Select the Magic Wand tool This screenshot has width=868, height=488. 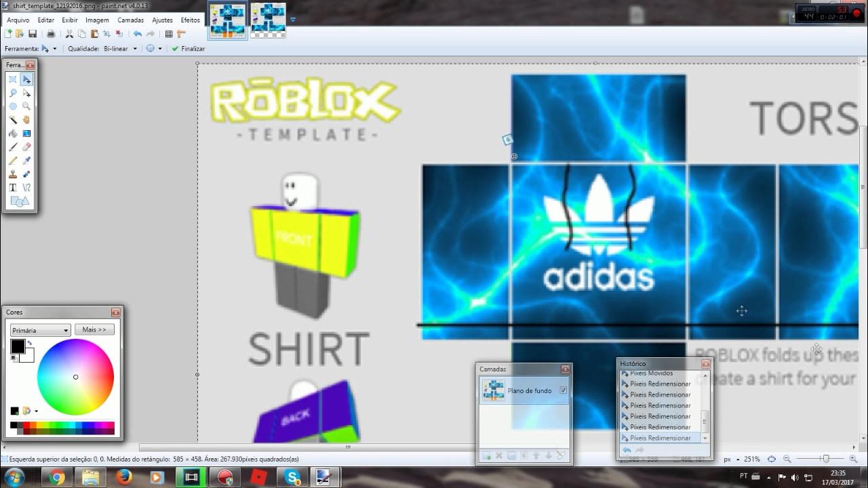tap(13, 120)
